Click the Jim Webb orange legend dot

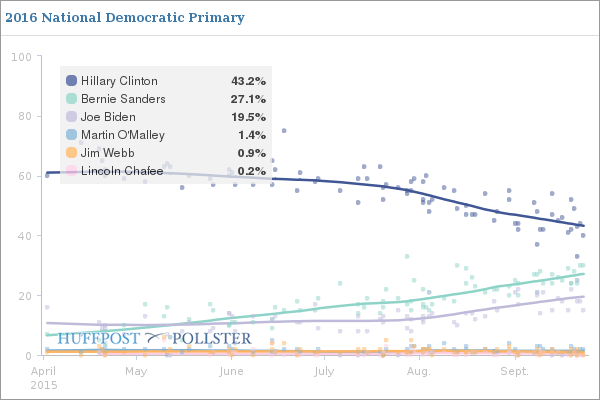(71, 153)
